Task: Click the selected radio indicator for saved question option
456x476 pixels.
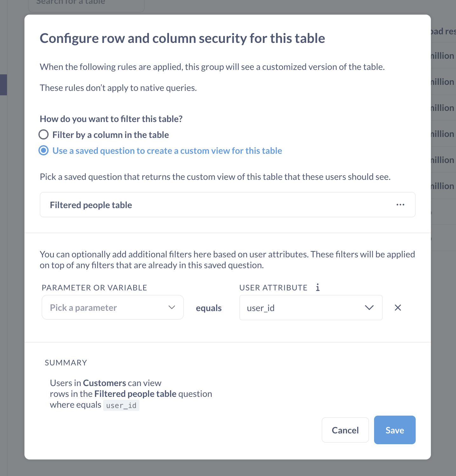Action: pos(43,150)
